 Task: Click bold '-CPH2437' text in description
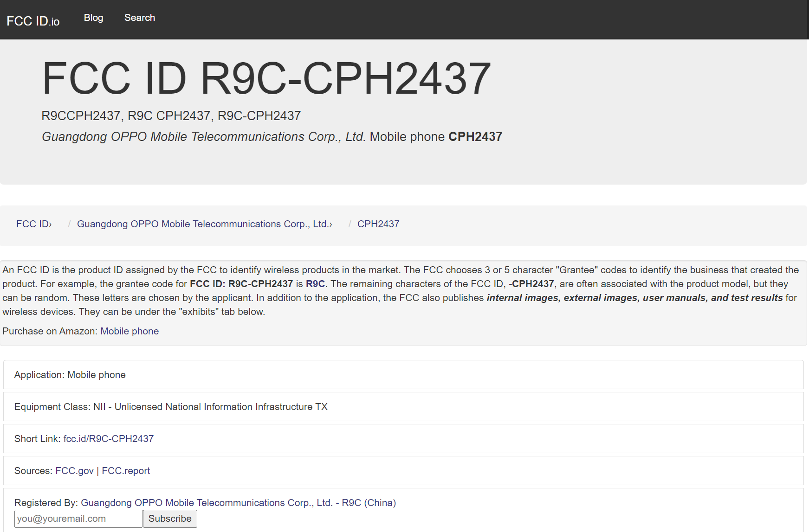tap(531, 284)
